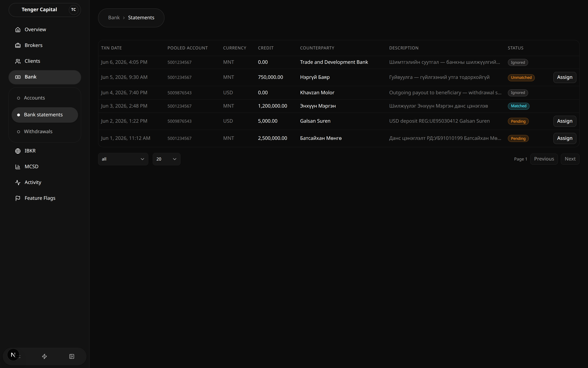
Task: Click the STATUS column header
Action: point(516,48)
